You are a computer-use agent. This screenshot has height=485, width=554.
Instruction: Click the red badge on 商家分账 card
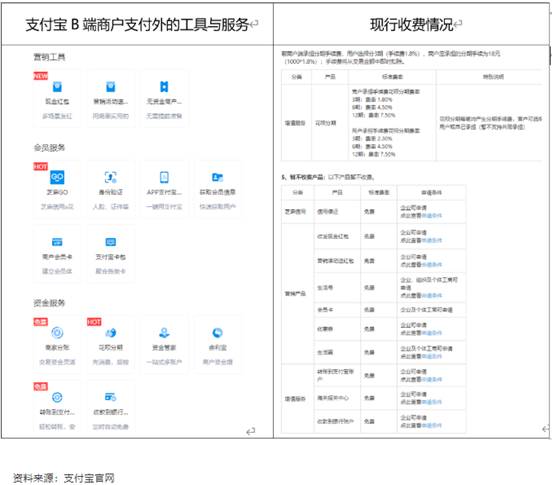tap(41, 322)
